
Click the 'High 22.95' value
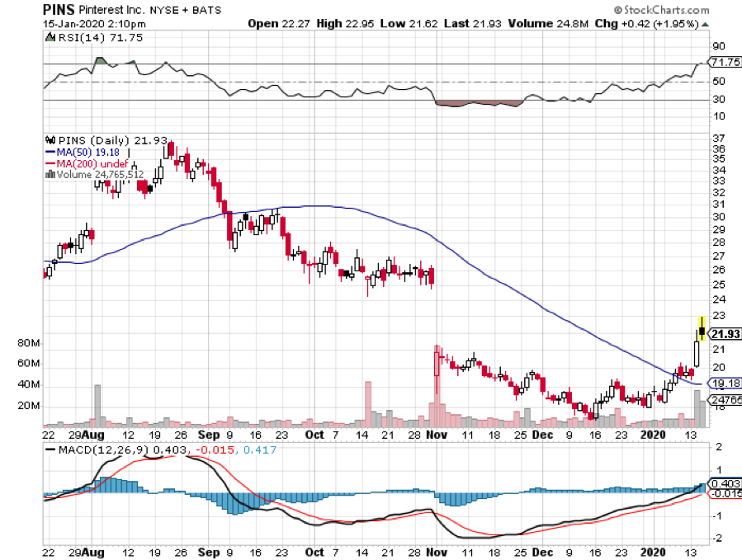[345, 24]
